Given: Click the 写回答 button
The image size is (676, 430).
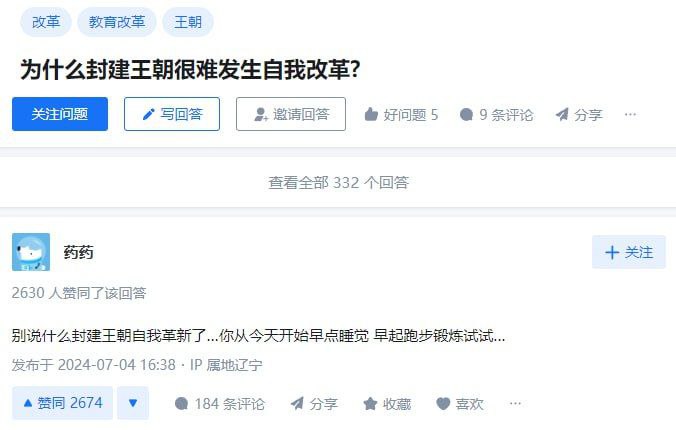Looking at the screenshot, I should click(172, 114).
